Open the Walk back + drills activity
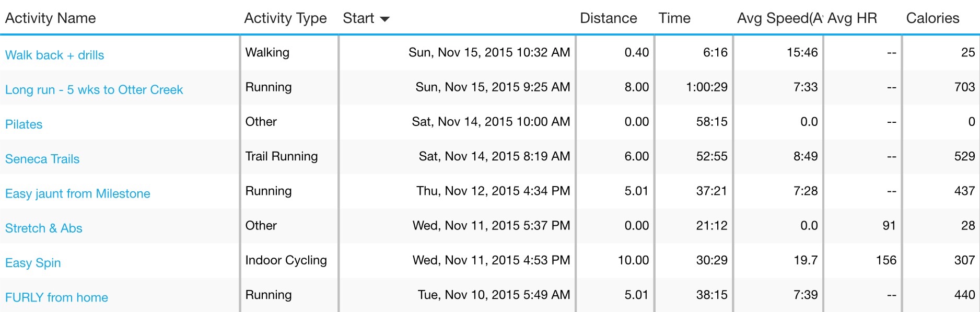Image resolution: width=980 pixels, height=312 pixels. point(54,55)
